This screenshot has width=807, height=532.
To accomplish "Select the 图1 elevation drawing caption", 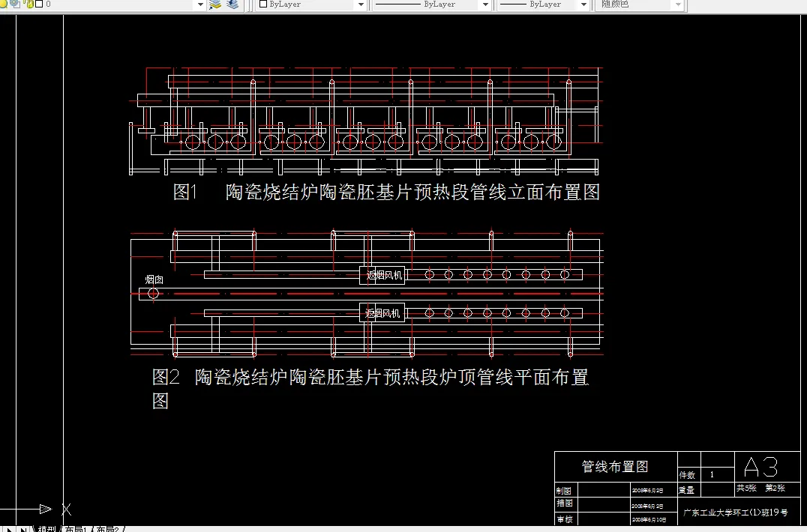I will click(386, 193).
